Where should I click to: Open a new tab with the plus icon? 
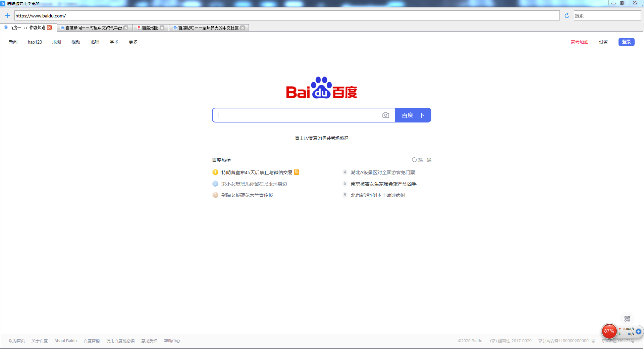tap(8, 15)
